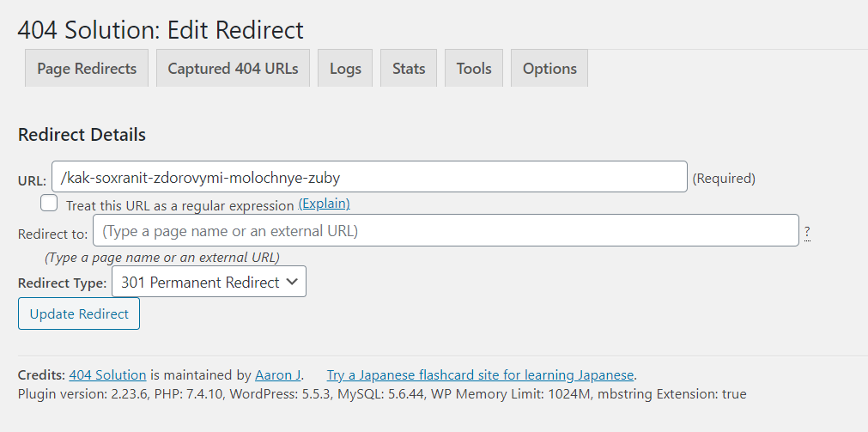Enable the regular expression checkbox
Screen dimensions: 868x432
49,204
